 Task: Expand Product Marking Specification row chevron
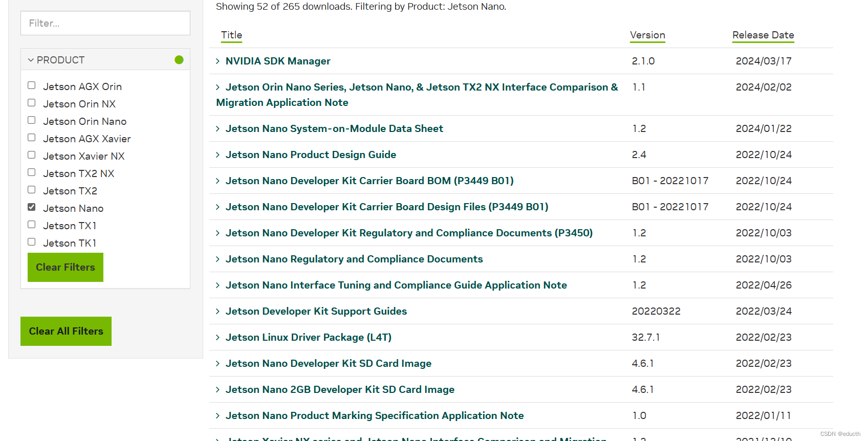[x=218, y=416]
